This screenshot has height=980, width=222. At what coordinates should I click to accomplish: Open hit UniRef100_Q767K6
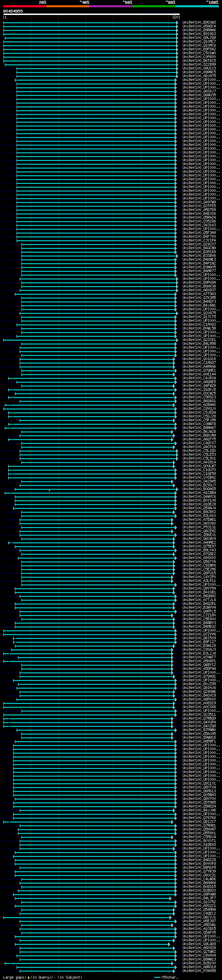point(199,818)
